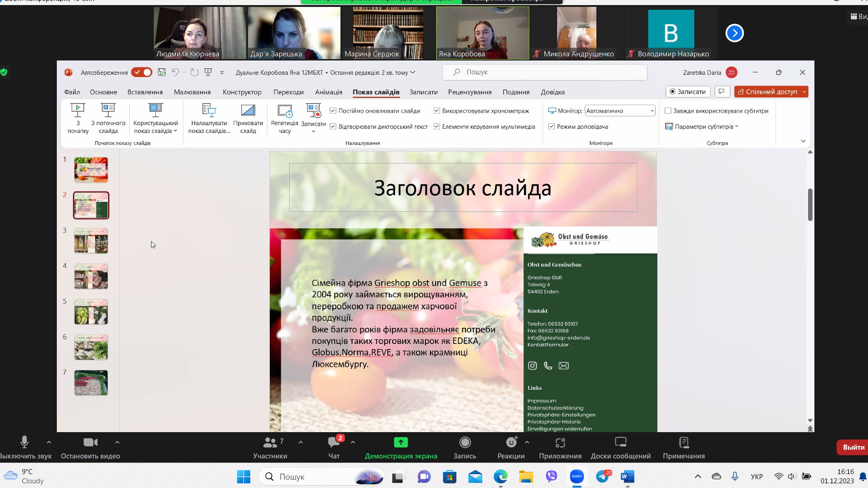
Task: Switch to the 'Вставлення' tab
Action: pyautogui.click(x=145, y=92)
